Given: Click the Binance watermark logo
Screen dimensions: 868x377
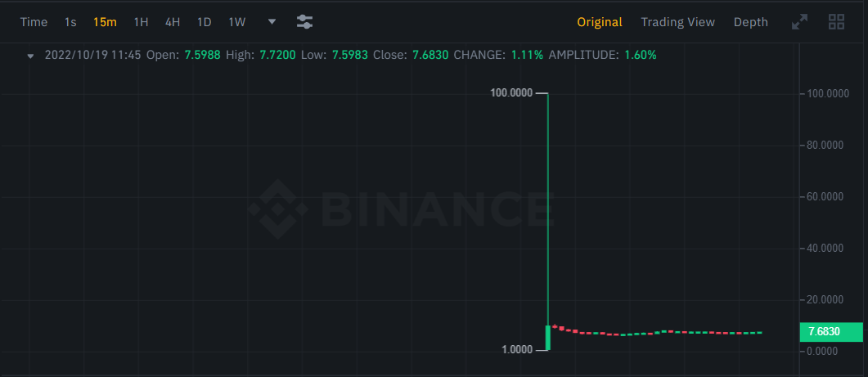Looking at the screenshot, I should pyautogui.click(x=400, y=209).
